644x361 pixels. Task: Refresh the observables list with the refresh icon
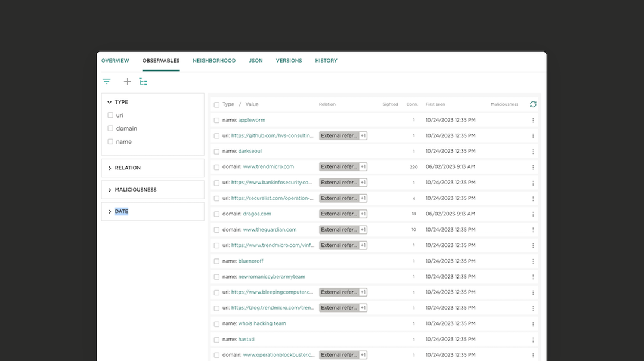(532, 104)
